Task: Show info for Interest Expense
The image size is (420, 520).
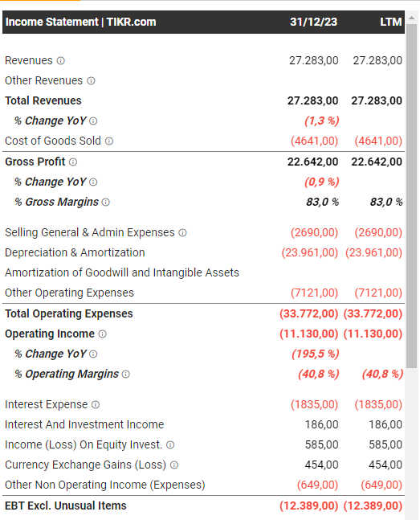Action: coord(96,405)
